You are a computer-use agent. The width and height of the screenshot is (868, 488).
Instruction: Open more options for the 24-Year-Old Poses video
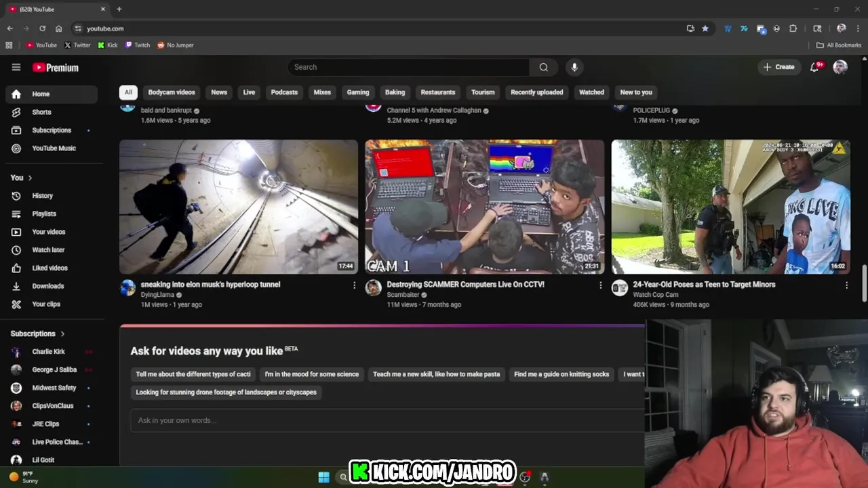click(846, 285)
